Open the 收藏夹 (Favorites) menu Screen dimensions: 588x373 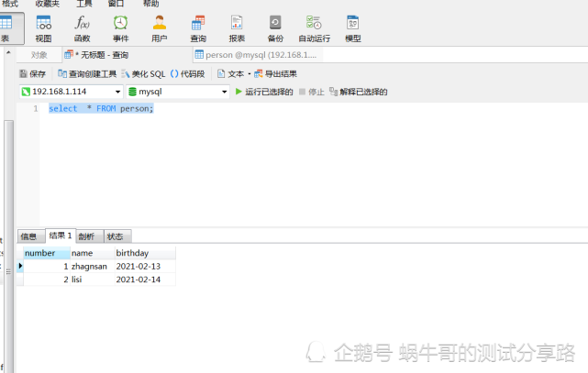tap(48, 4)
